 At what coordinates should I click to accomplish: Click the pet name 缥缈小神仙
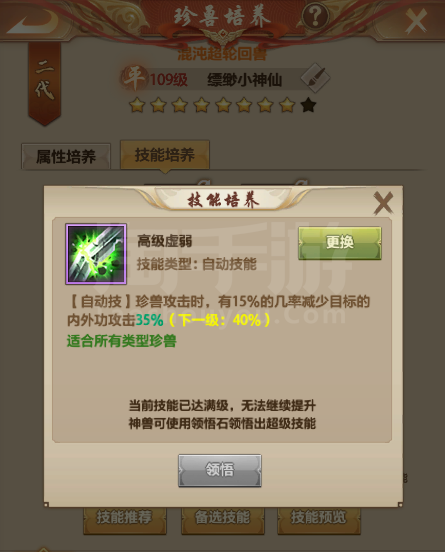(245, 80)
